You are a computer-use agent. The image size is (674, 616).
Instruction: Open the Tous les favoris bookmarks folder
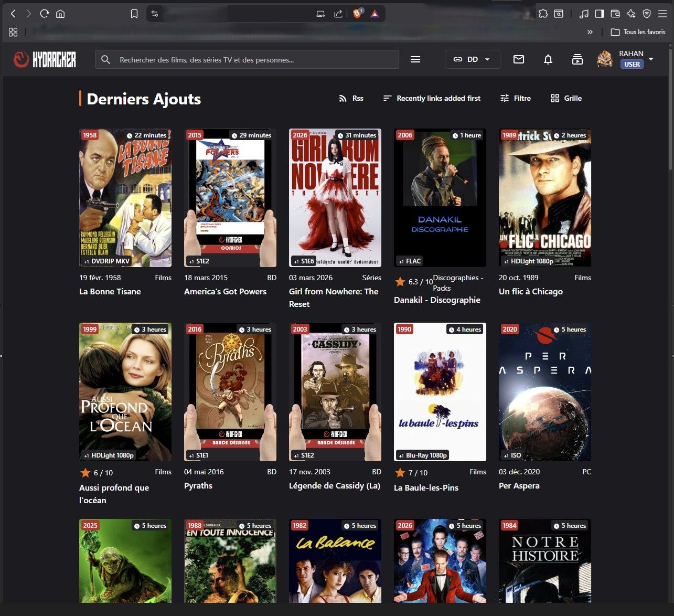pos(638,32)
